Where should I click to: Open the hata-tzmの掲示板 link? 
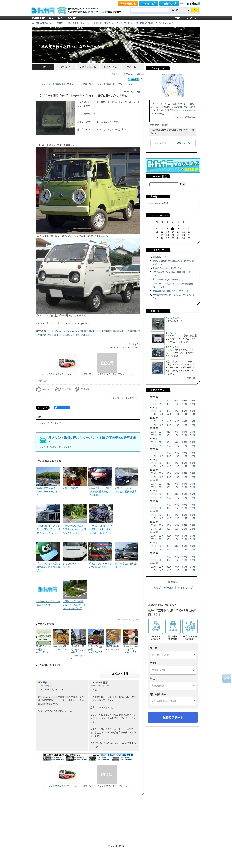coord(158,204)
